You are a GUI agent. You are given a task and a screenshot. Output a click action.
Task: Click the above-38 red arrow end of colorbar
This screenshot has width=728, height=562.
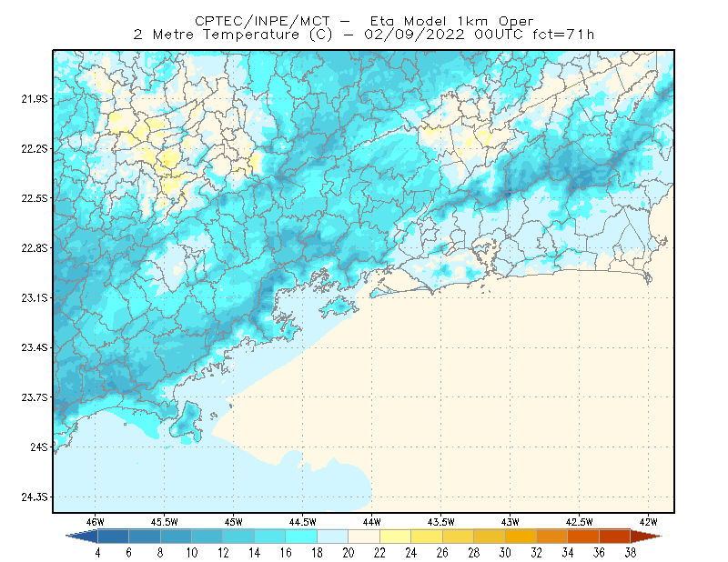coord(645,537)
